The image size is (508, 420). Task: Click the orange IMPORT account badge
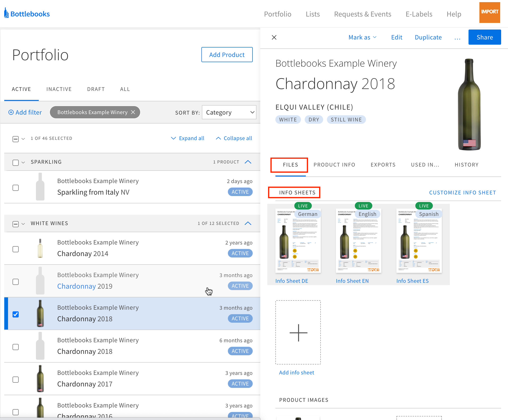pyautogui.click(x=489, y=13)
